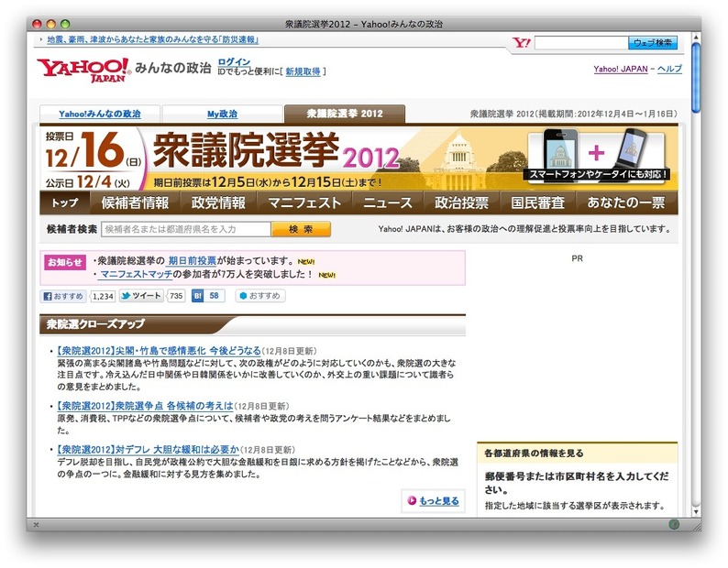
Task: Open 国民審査 in navigation bar
Action: (537, 202)
